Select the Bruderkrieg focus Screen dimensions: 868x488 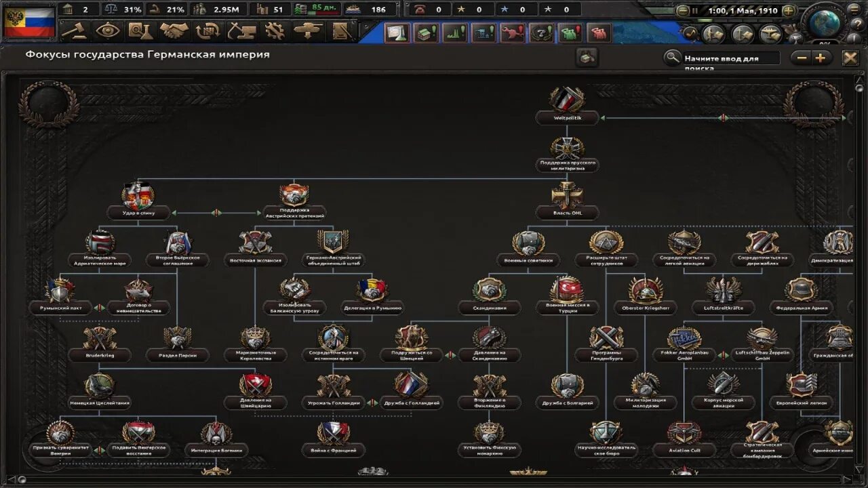tap(100, 344)
